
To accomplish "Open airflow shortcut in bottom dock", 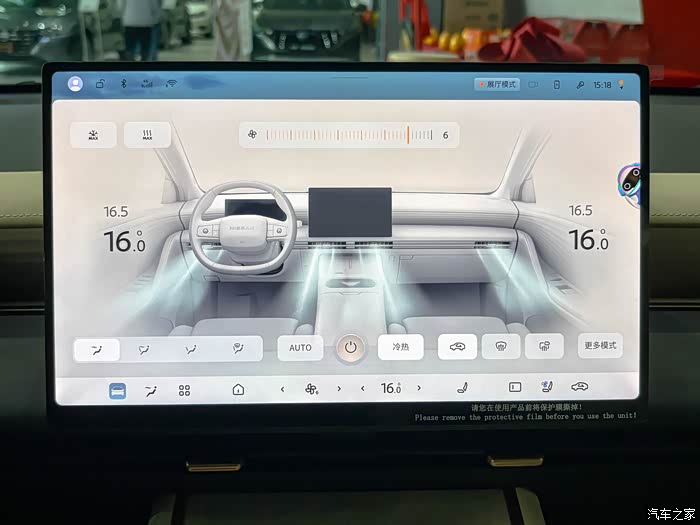I will tap(151, 392).
